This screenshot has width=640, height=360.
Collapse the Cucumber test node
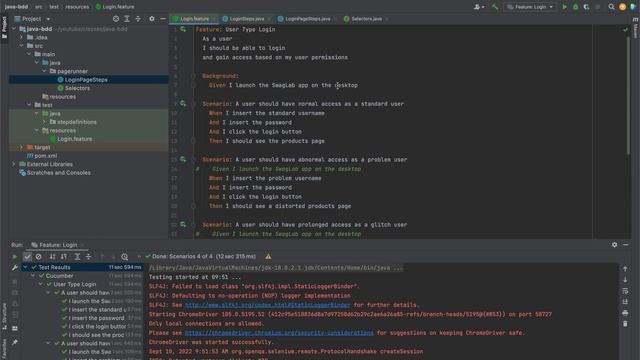(33, 276)
